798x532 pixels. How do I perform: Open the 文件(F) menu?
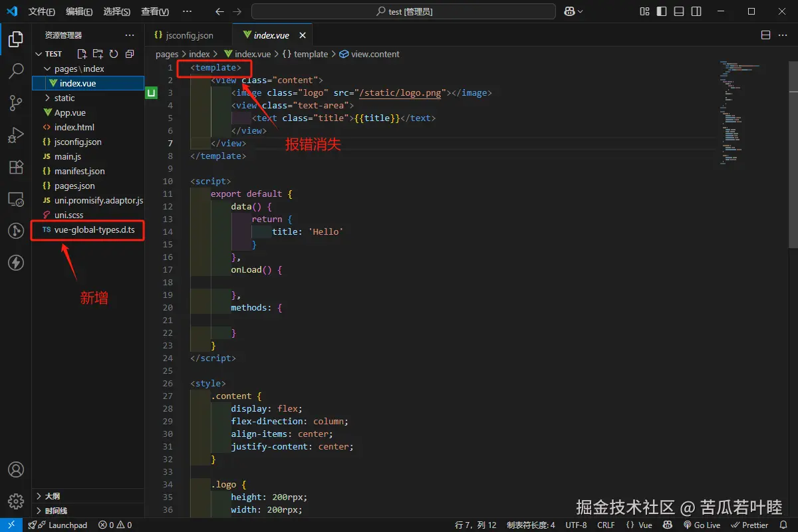pos(42,11)
